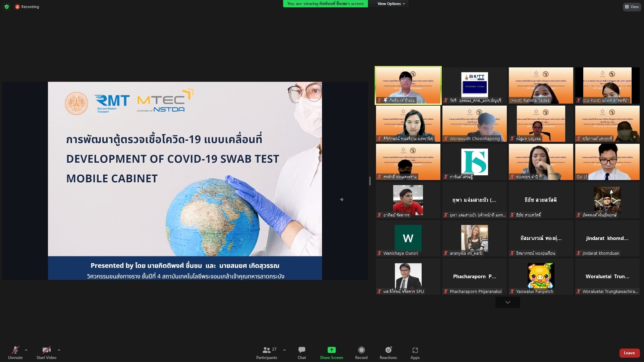644x362 pixels.
Task: Select the Go Lf video tile
Action: click(607, 162)
